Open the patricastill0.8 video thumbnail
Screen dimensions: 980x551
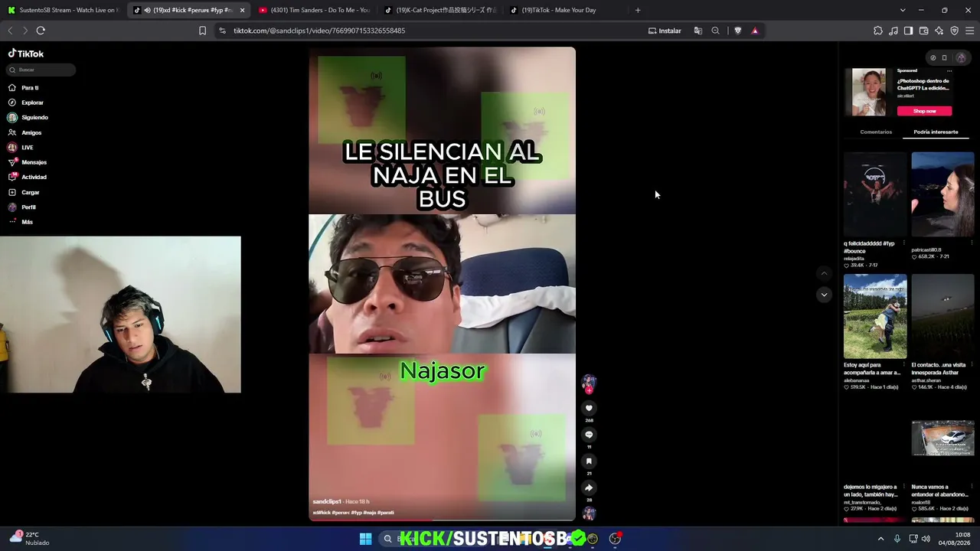942,194
